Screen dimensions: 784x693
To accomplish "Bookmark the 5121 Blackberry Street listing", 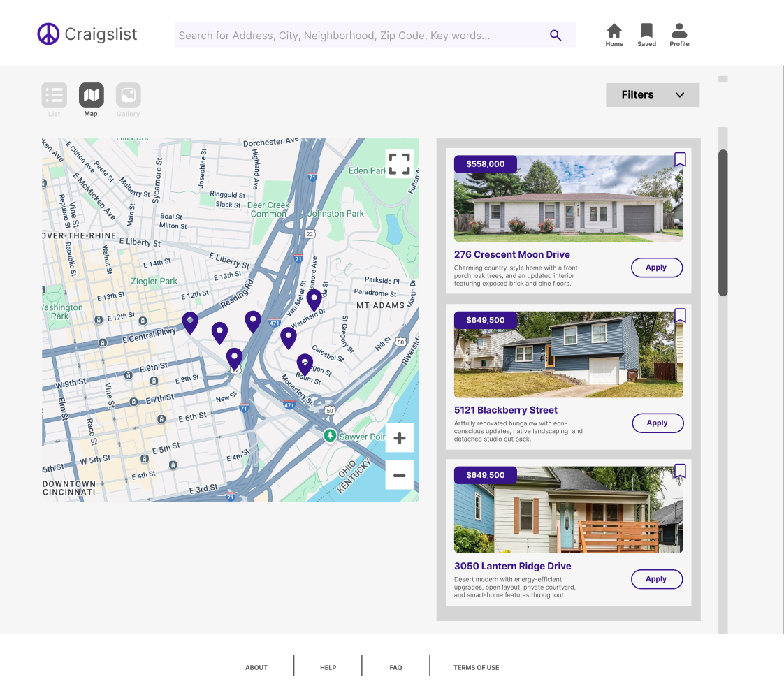I will tap(680, 316).
